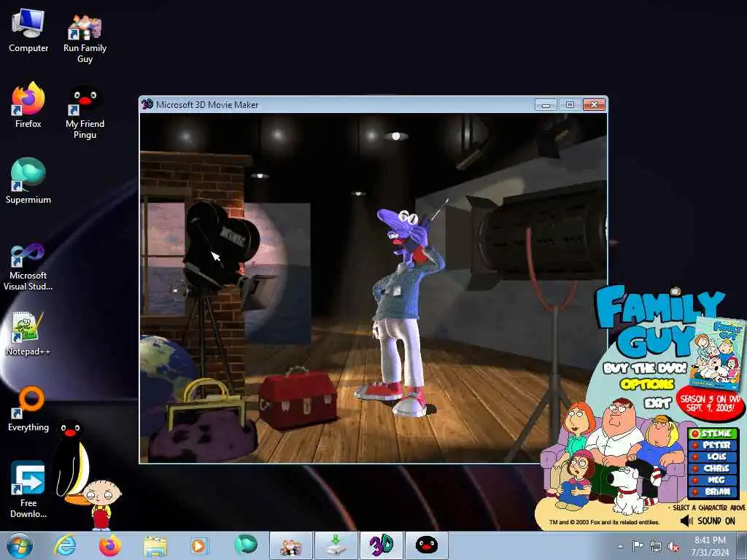Click the muted volume tray icon
This screenshot has width=747, height=560.
pos(673,547)
